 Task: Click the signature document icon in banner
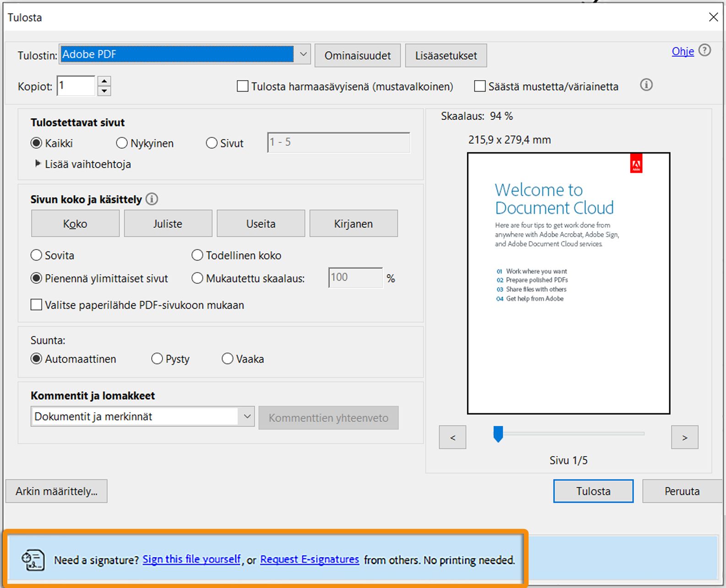33,560
